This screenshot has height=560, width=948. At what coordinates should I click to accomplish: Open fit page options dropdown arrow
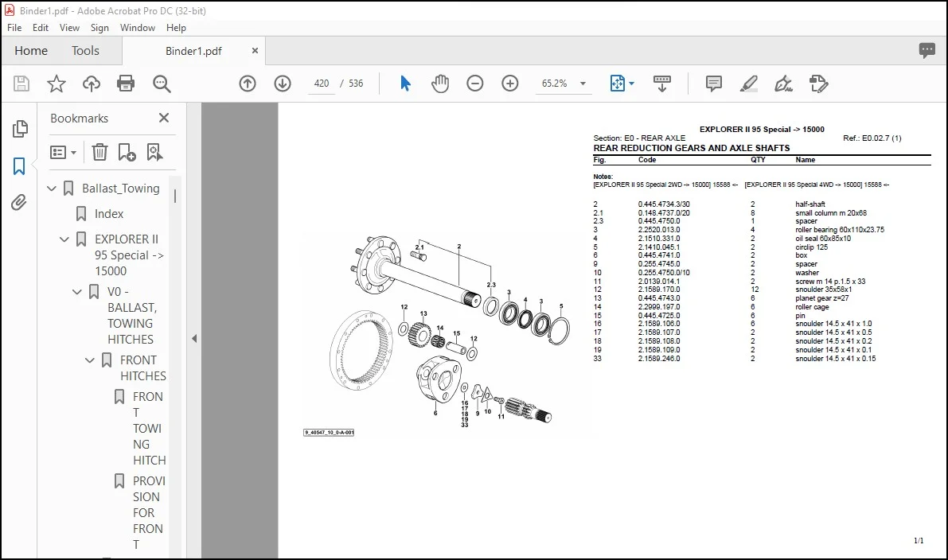[x=632, y=84]
